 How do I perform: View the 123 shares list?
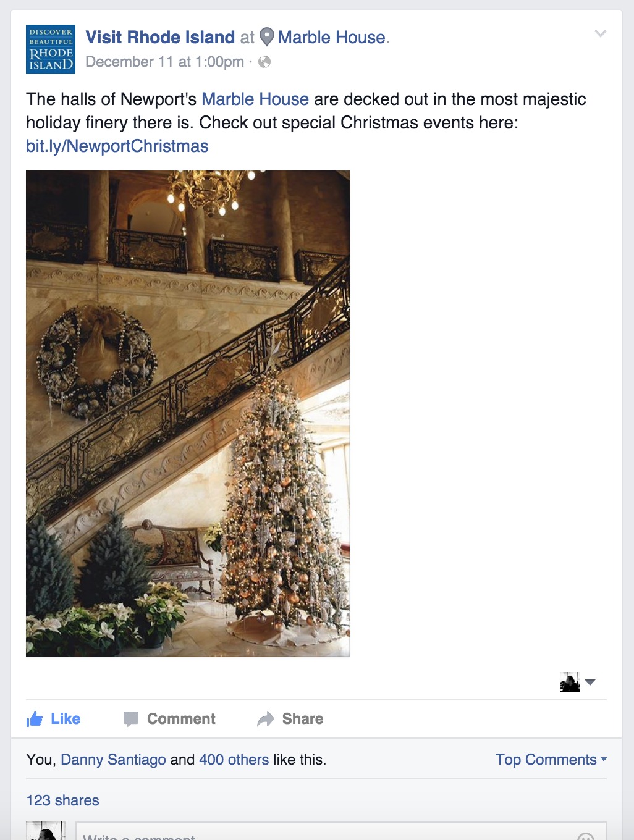[x=62, y=800]
